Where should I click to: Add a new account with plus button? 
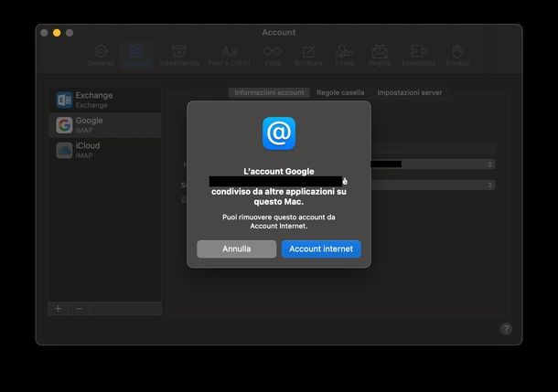[59, 309]
